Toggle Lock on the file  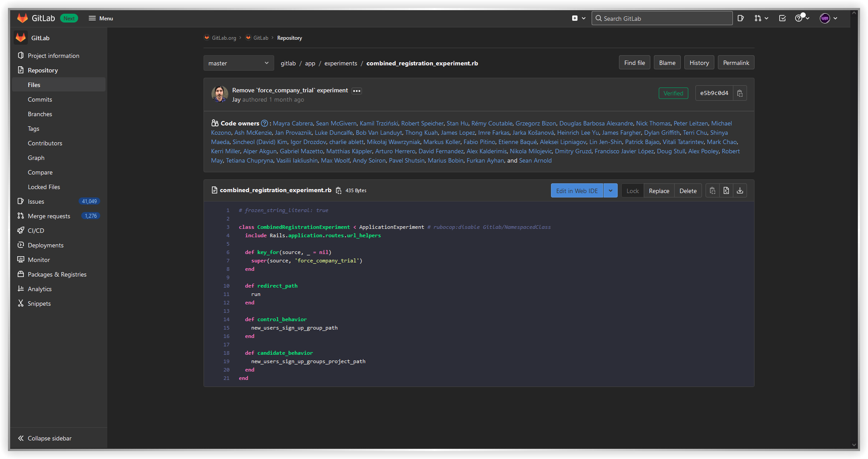pyautogui.click(x=632, y=190)
